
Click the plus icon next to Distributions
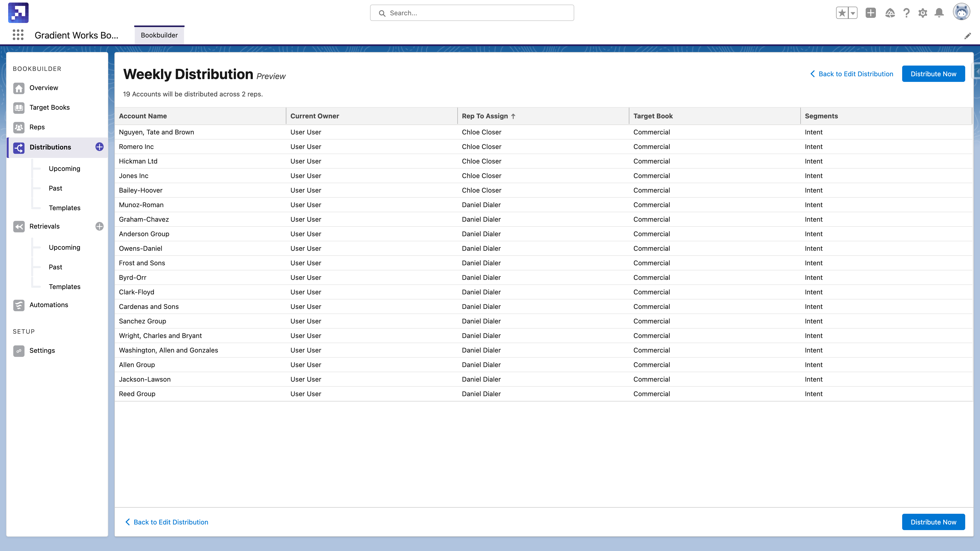pos(99,147)
